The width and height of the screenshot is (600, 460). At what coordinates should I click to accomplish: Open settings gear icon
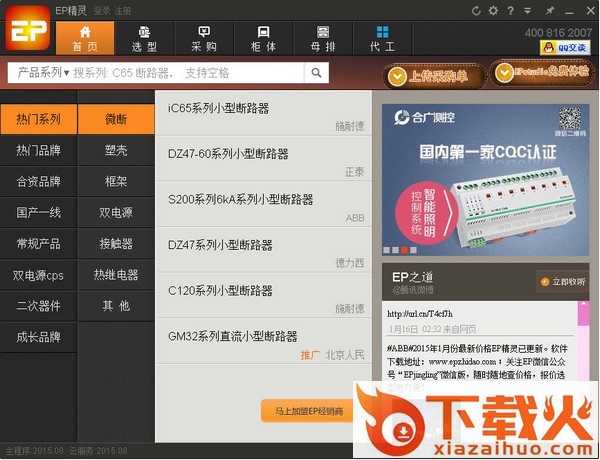click(x=493, y=11)
